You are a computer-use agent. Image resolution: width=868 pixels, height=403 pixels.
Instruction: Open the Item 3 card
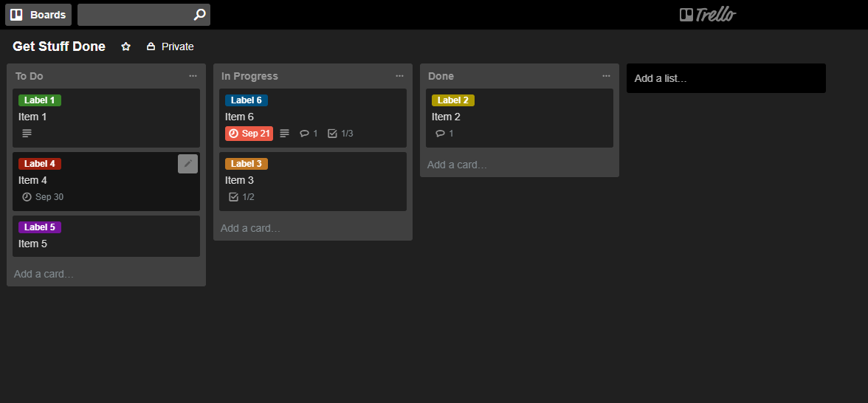[x=313, y=182]
